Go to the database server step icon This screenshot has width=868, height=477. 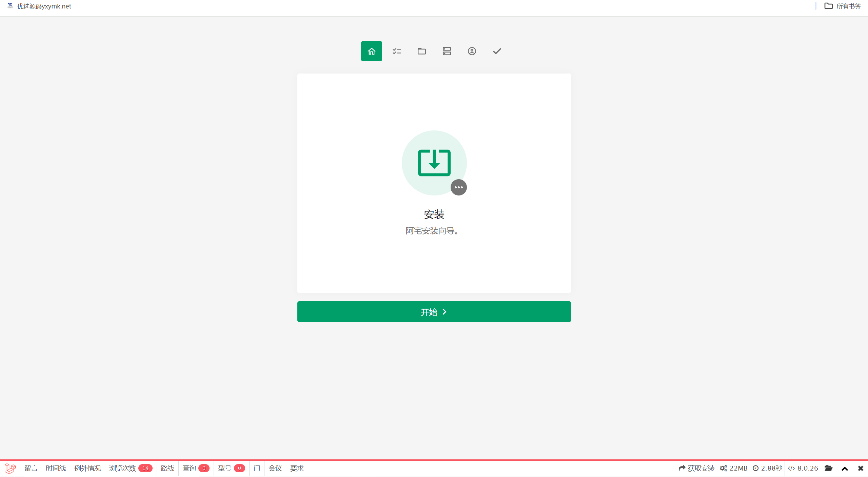point(447,51)
